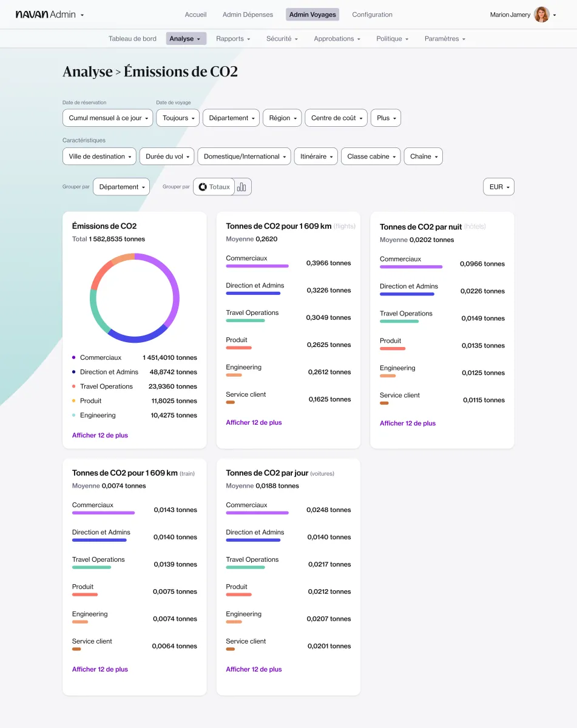Open the Centre de coût filter

point(336,118)
